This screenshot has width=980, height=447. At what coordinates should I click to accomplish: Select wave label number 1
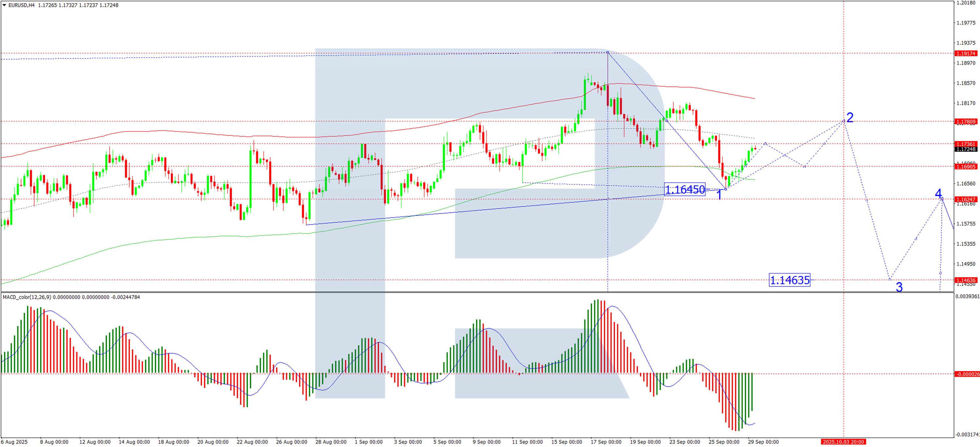point(719,194)
